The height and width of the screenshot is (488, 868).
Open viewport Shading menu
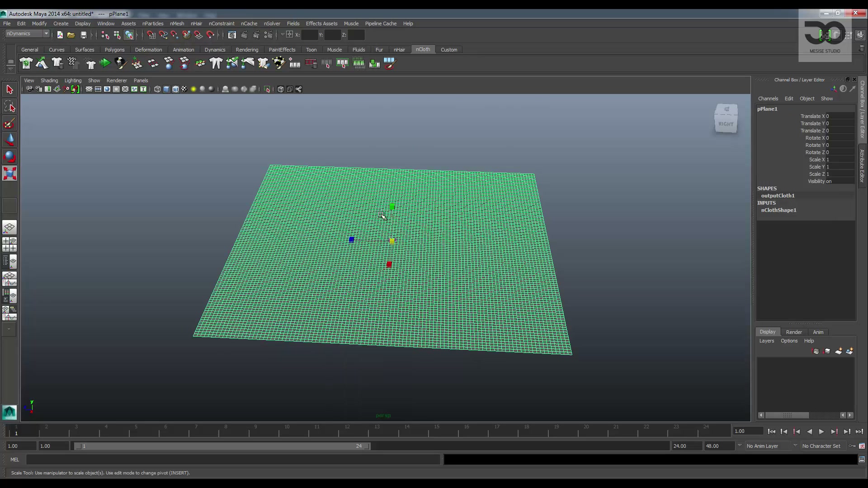49,80
